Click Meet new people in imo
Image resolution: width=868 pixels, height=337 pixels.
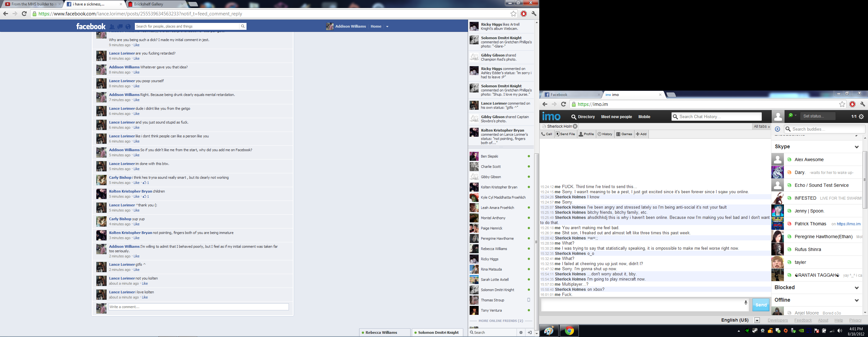616,117
